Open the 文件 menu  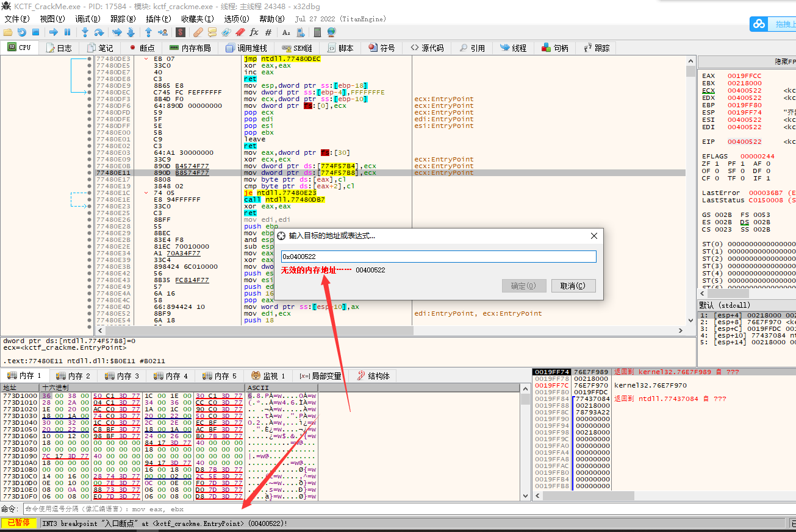[x=16, y=19]
